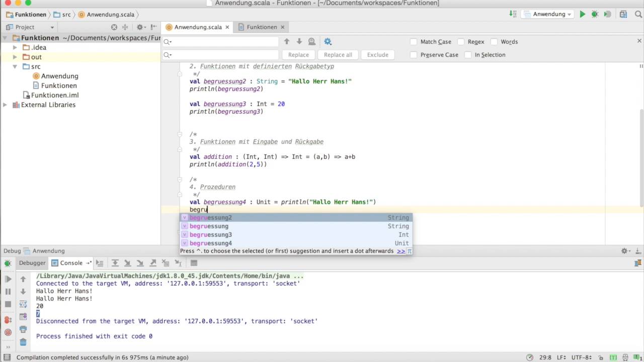Open the Anwendung run configuration dropdown
Image resolution: width=644 pixels, height=362 pixels.
click(x=547, y=14)
